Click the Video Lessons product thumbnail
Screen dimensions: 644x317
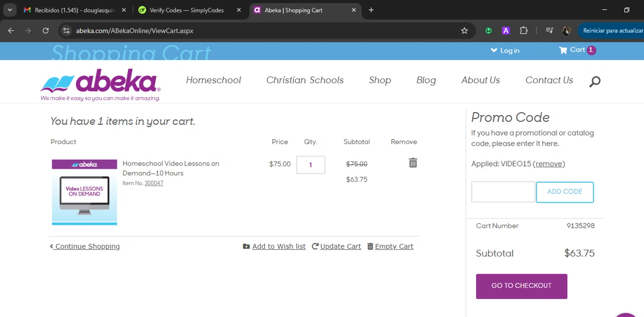(85, 192)
